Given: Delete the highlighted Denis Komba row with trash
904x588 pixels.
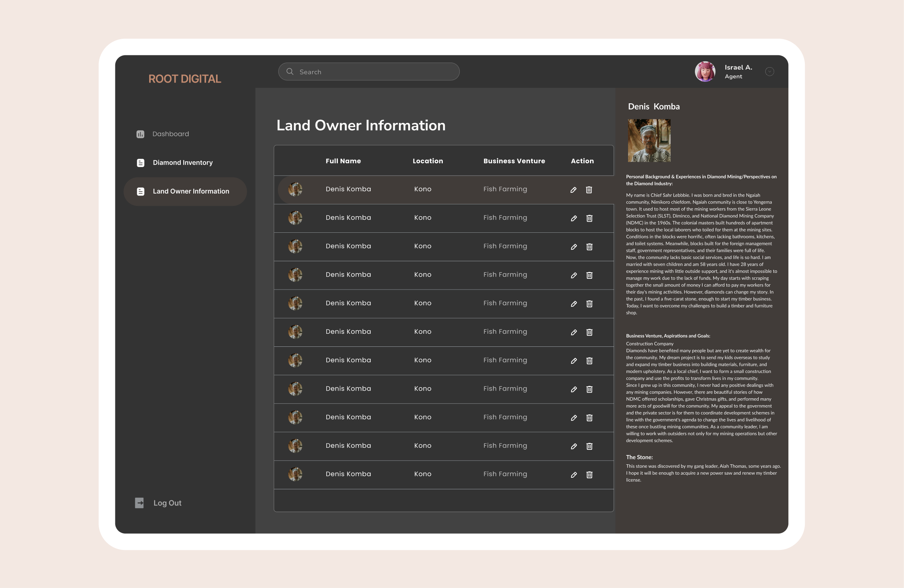Looking at the screenshot, I should [x=589, y=190].
